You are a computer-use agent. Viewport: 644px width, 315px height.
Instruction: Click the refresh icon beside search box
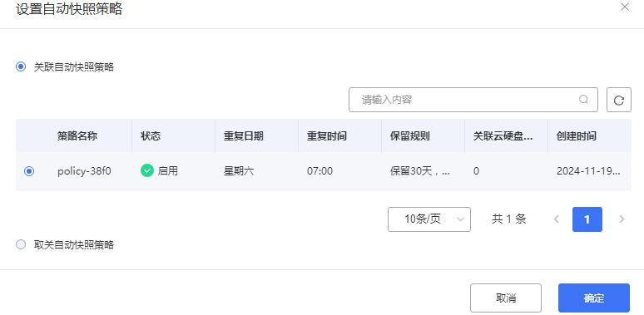619,100
